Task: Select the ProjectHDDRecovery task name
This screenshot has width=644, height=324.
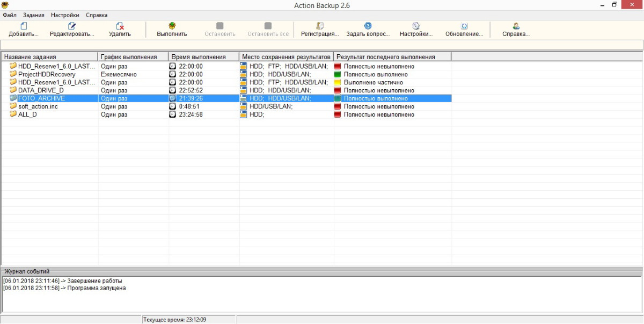Action: point(47,74)
